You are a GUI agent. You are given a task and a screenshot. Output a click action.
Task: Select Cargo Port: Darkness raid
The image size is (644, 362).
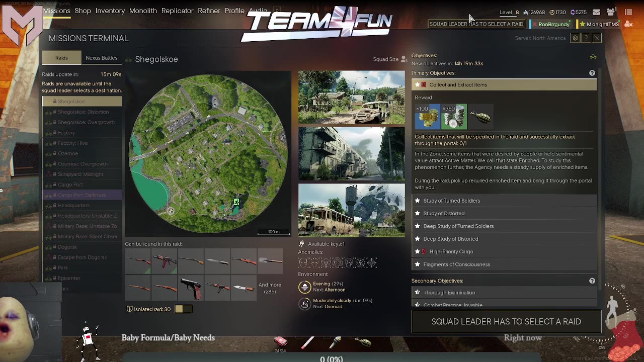pyautogui.click(x=82, y=195)
